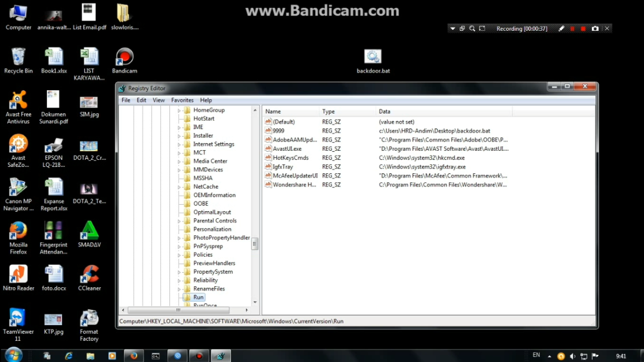Screen dimensions: 644x362
Task: Sort values by Data column header
Action: [444, 112]
